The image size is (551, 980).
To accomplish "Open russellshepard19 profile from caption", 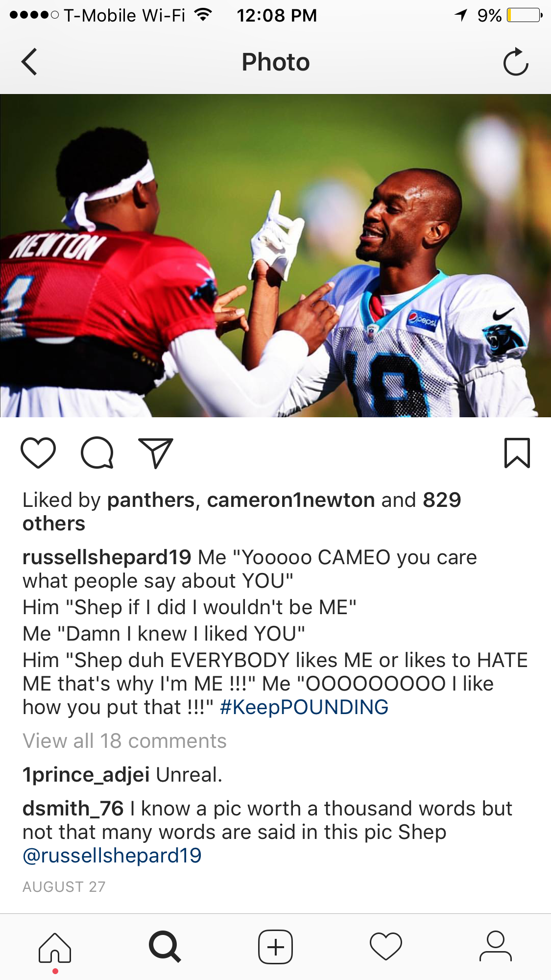I will click(107, 557).
